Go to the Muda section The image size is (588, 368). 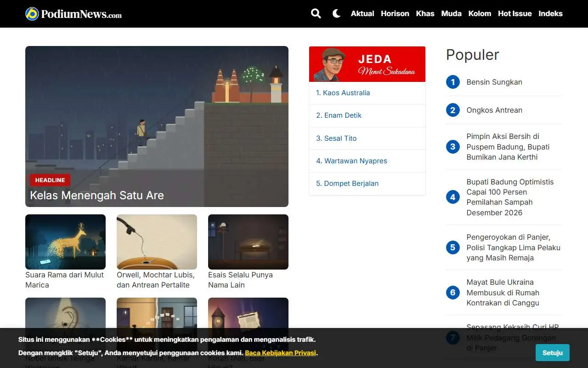tap(451, 13)
